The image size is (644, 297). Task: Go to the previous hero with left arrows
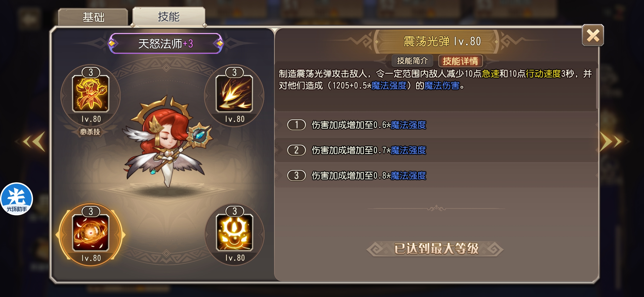(x=34, y=142)
